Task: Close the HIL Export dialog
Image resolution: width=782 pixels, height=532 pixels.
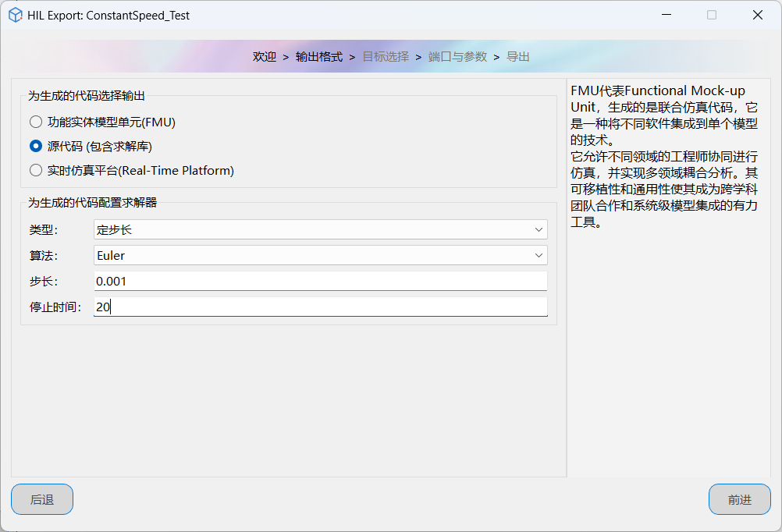Action: pyautogui.click(x=757, y=15)
